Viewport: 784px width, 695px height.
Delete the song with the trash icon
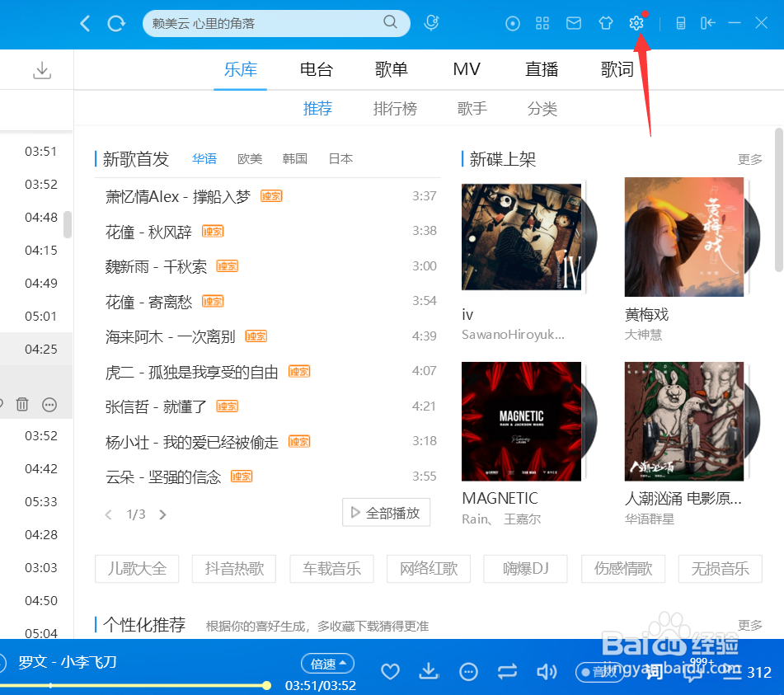[x=22, y=404]
